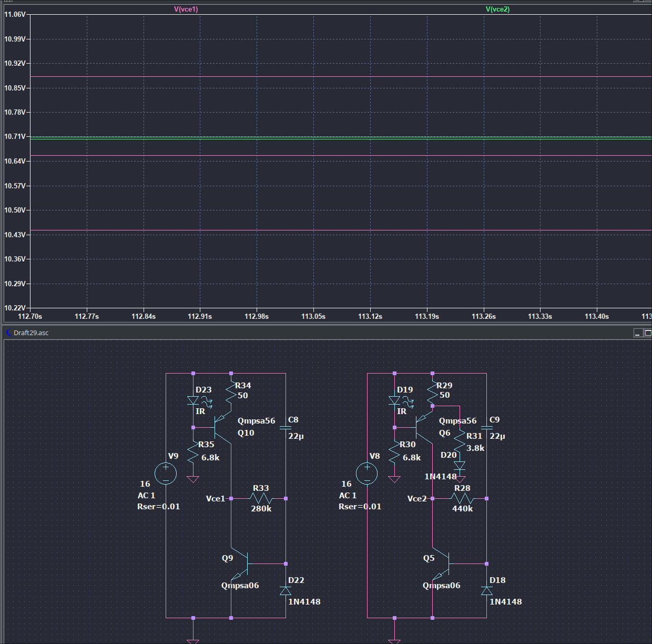Screen dimensions: 652x644
Task: Select the D20 diode symbol
Action: 460,466
